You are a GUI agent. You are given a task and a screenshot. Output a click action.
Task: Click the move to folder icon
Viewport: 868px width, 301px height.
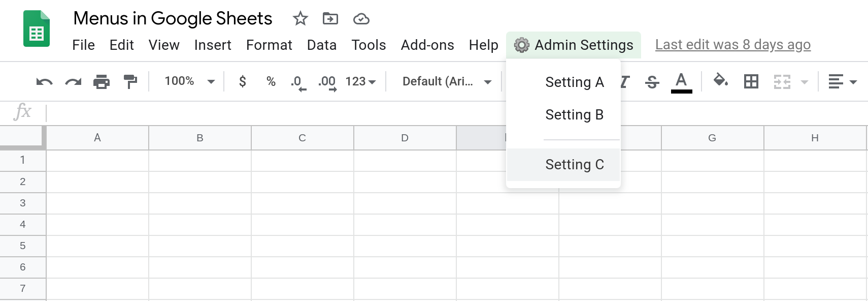point(330,19)
